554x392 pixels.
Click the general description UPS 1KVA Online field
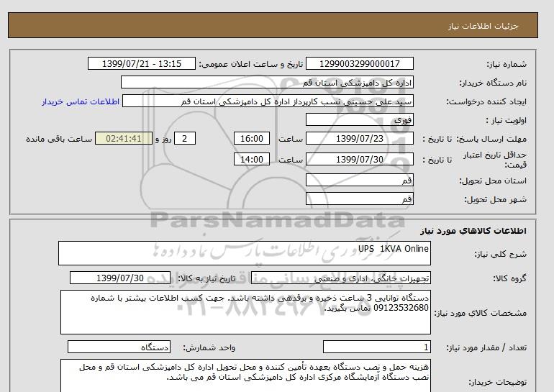[245, 253]
